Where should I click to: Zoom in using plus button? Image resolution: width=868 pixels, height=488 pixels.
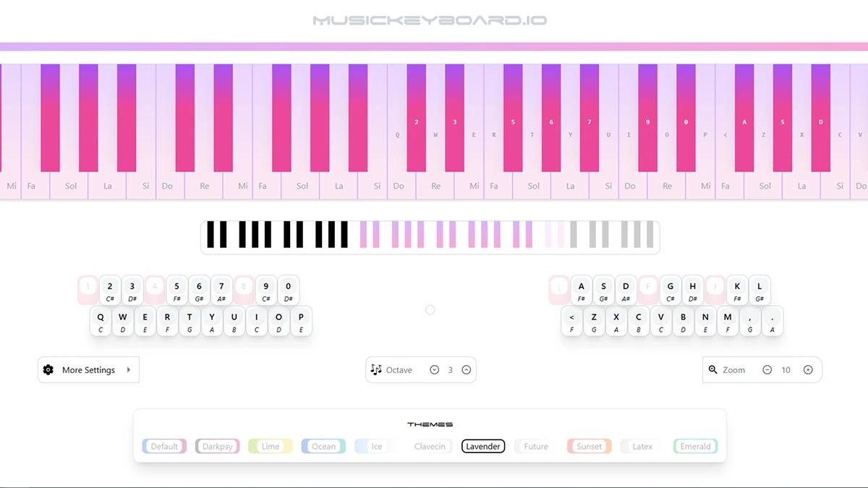tap(808, 369)
